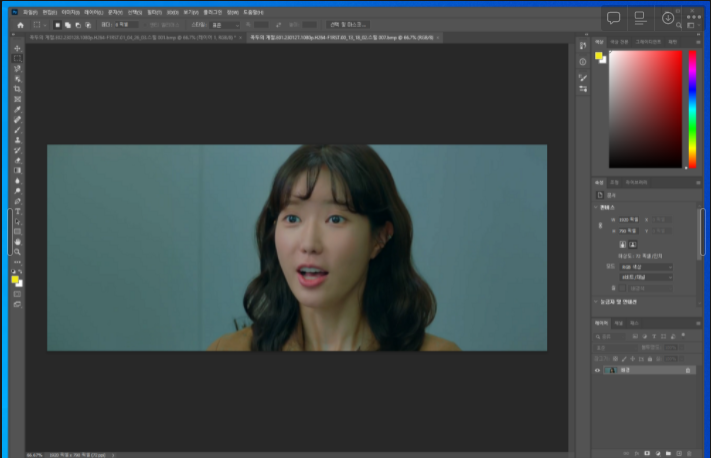
Task: Toggle visibility of the 배경 layer
Action: click(597, 370)
